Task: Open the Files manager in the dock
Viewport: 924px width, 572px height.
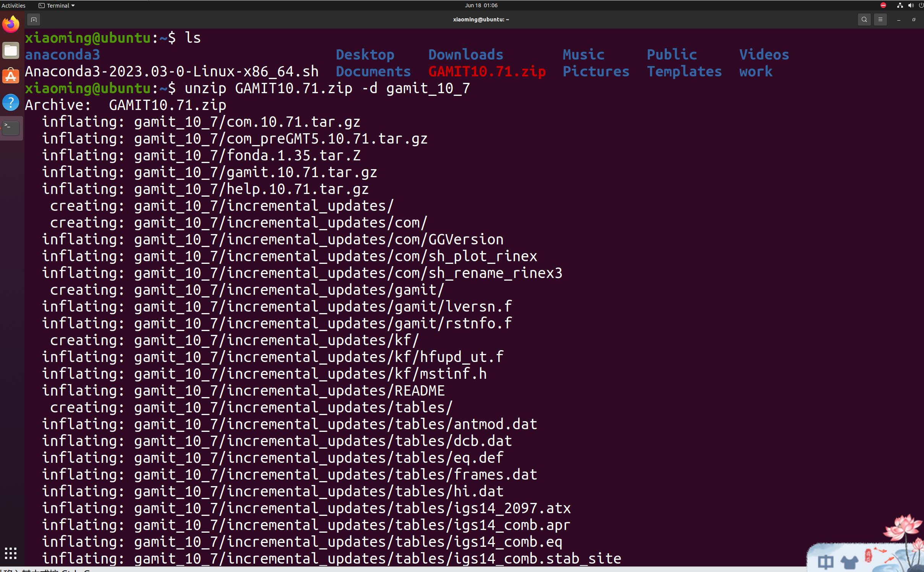Action: pos(11,50)
